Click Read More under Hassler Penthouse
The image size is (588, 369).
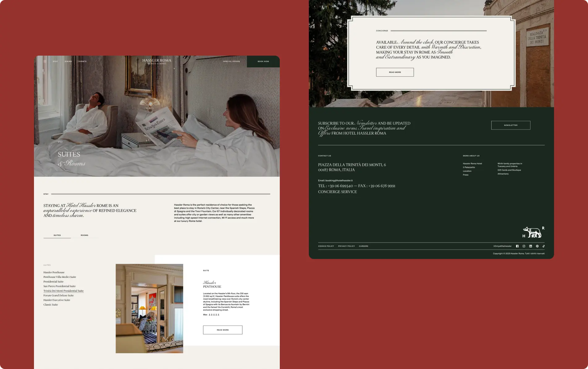click(222, 330)
